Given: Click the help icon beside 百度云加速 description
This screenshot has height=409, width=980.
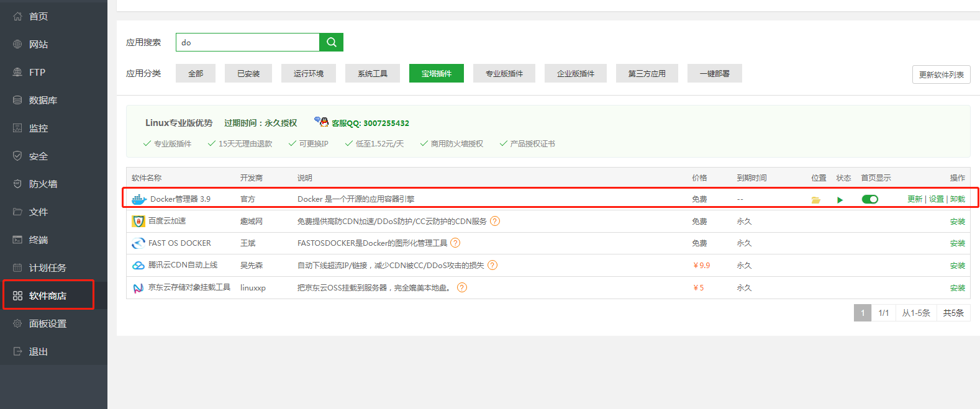Looking at the screenshot, I should point(495,221).
